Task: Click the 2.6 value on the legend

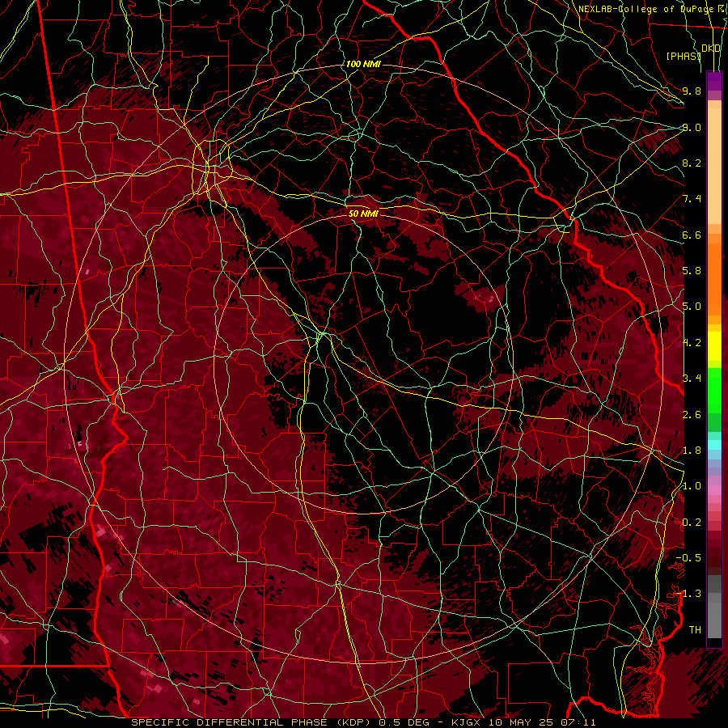Action: point(692,415)
